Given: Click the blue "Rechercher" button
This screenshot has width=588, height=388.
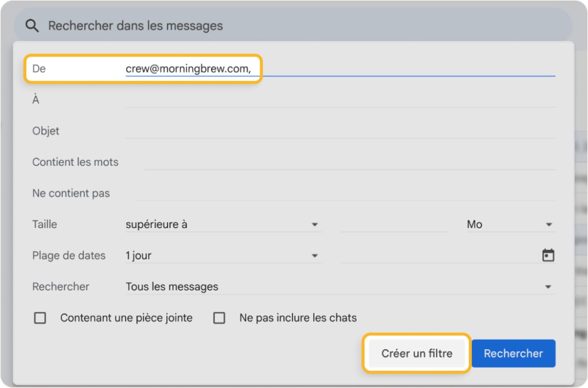Looking at the screenshot, I should pos(513,353).
